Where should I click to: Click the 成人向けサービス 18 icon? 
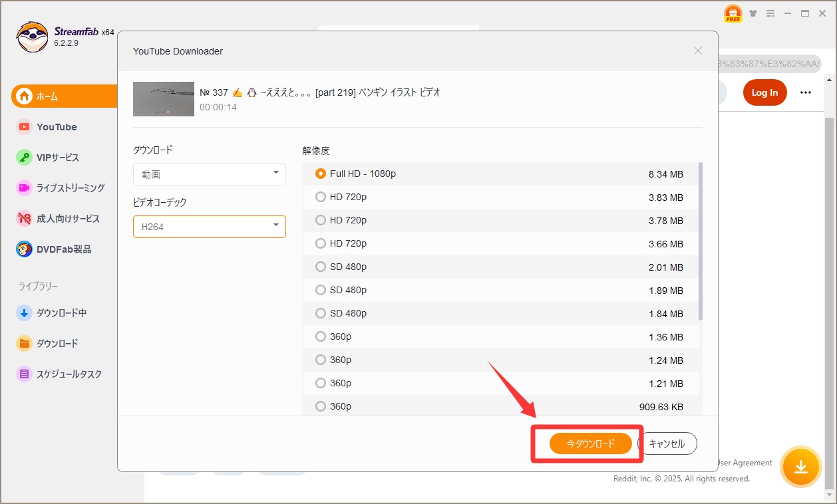point(25,218)
